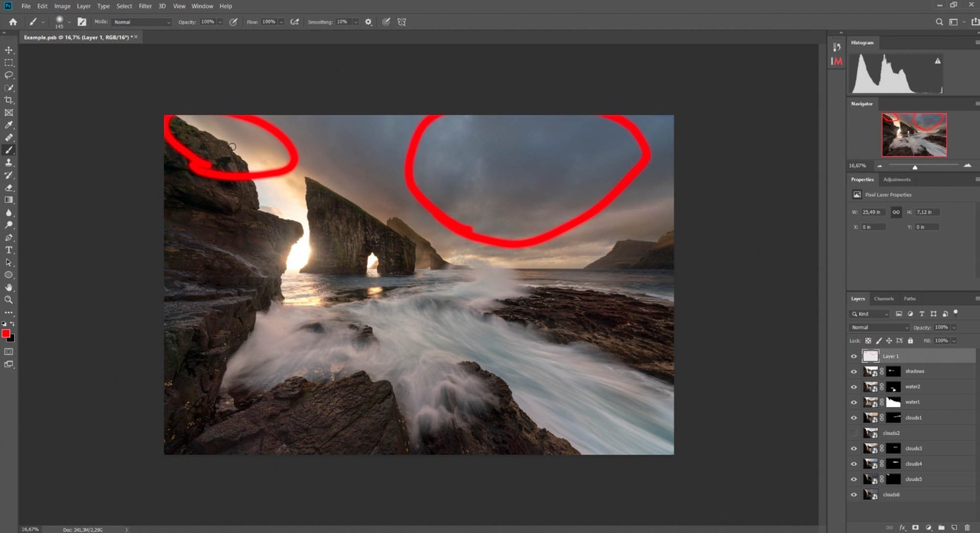
Task: Click the Home icon in options bar
Action: click(x=13, y=22)
